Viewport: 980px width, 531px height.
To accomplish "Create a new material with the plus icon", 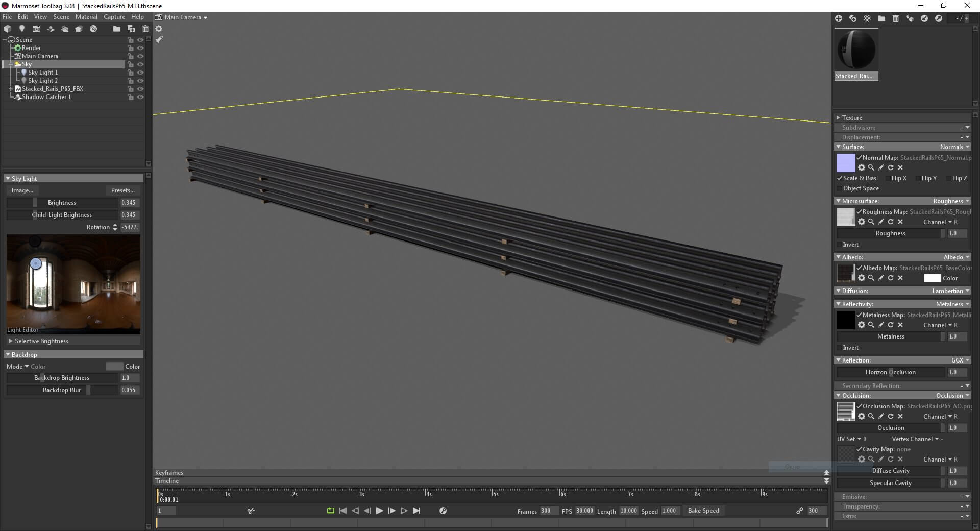I will [839, 18].
